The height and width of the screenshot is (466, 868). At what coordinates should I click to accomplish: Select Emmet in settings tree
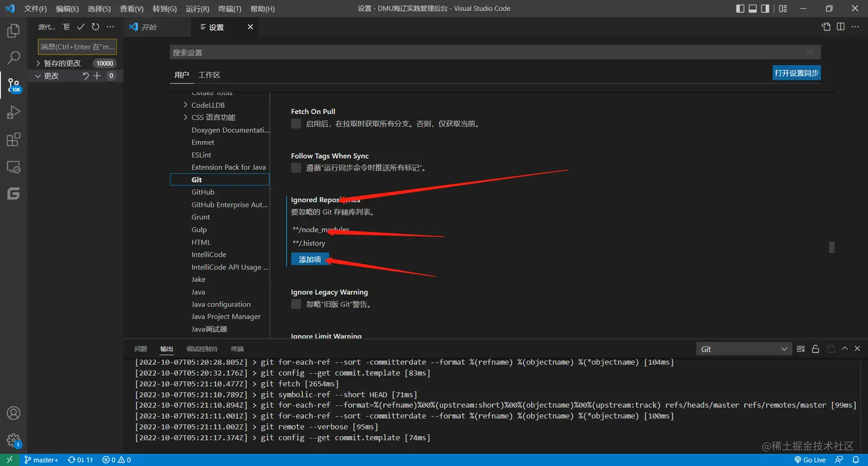coord(203,142)
